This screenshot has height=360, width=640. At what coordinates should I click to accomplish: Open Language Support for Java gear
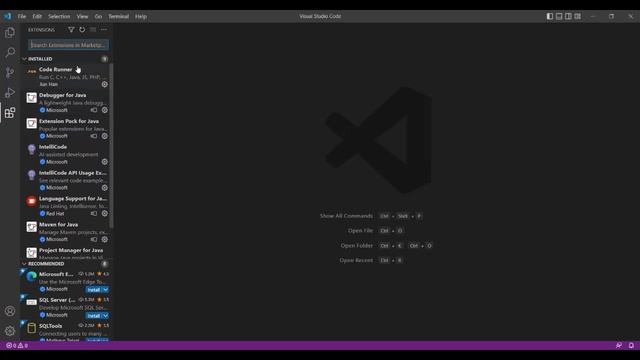(104, 213)
